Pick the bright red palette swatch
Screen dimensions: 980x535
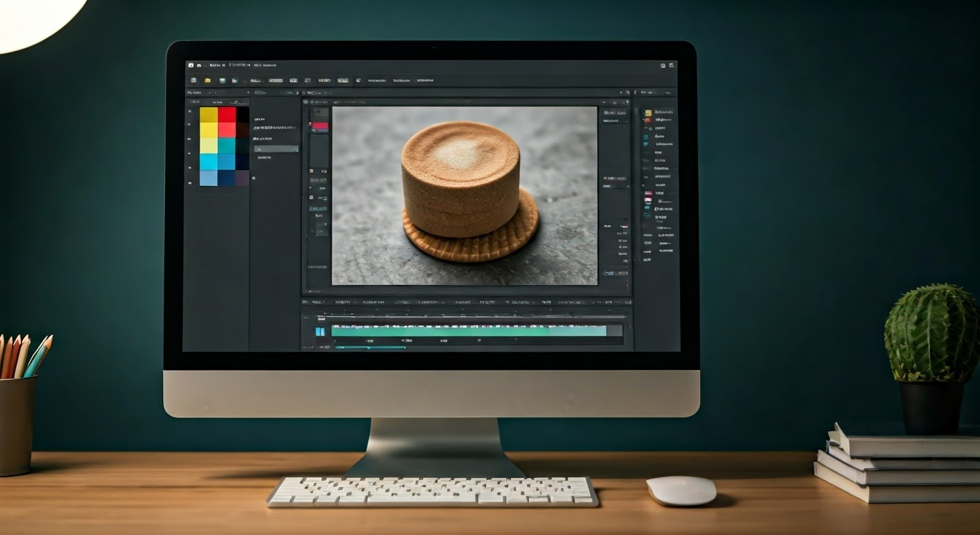coord(227,115)
